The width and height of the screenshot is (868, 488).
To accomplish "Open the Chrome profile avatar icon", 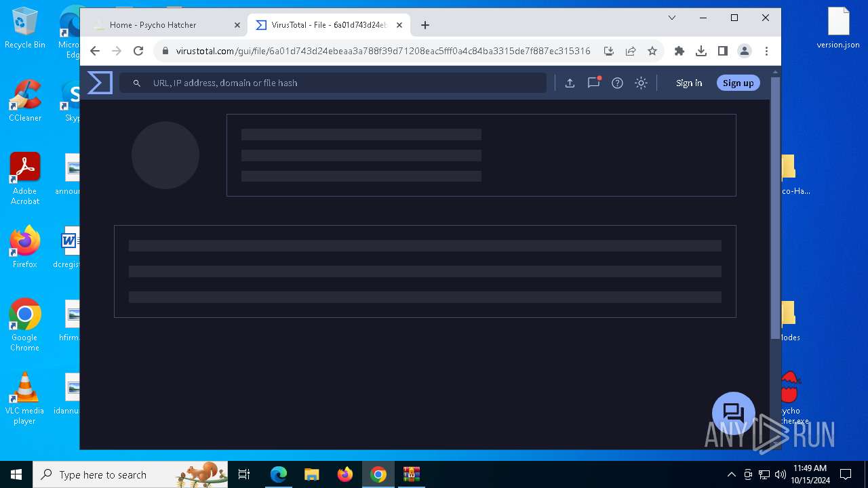I will pos(744,51).
